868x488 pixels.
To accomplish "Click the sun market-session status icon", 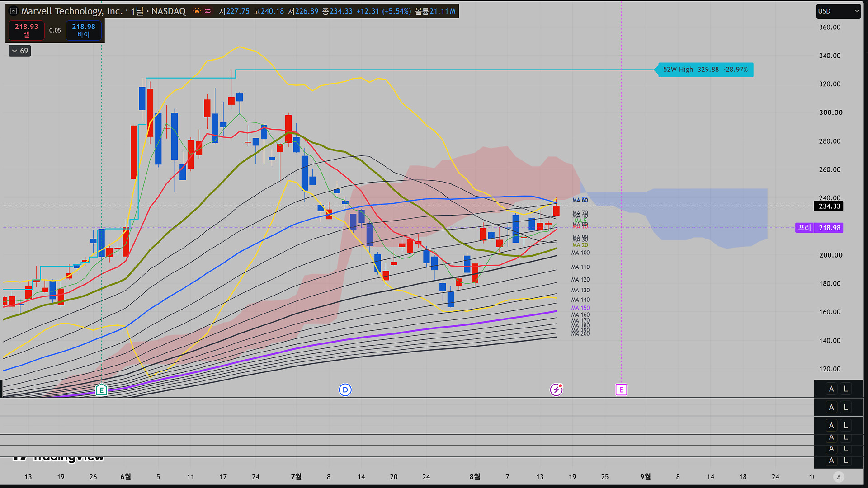I will (x=197, y=11).
